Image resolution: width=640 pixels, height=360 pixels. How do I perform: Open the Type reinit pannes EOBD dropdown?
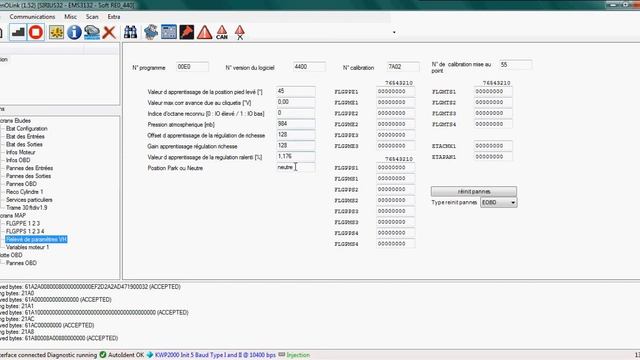[498, 202]
